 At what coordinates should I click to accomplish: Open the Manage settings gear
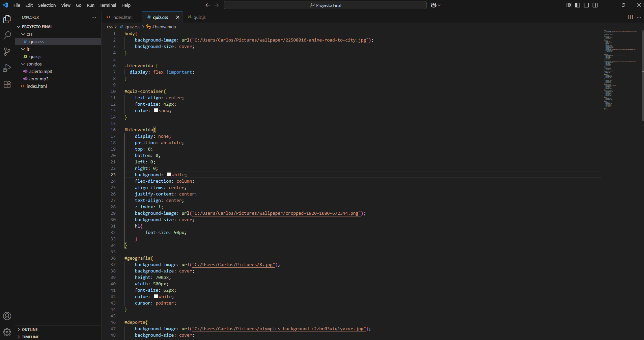point(7,332)
